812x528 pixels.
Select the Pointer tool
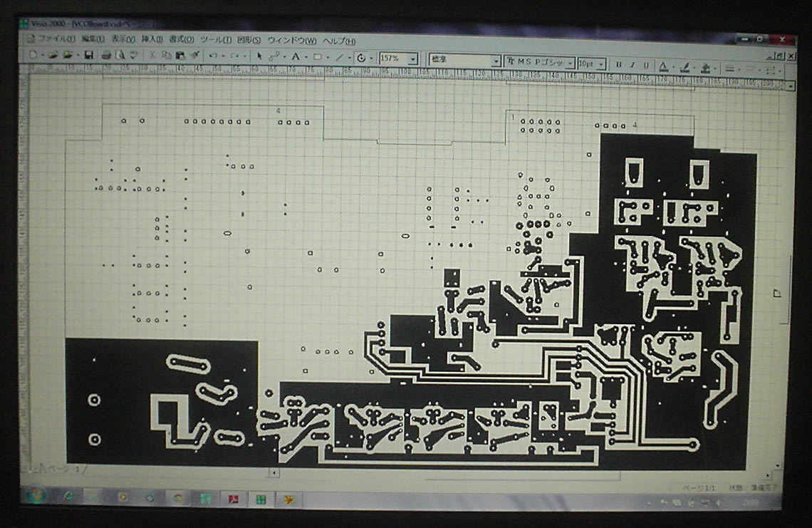pyautogui.click(x=260, y=56)
